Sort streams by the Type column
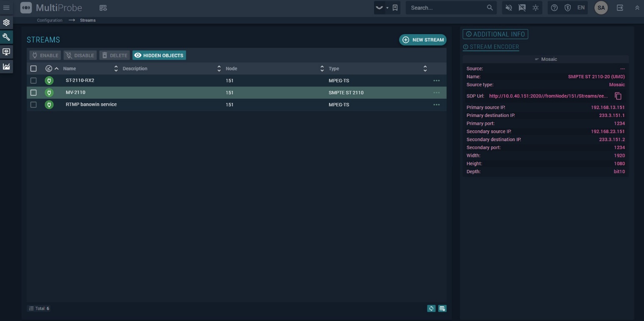644x321 pixels. (425, 69)
